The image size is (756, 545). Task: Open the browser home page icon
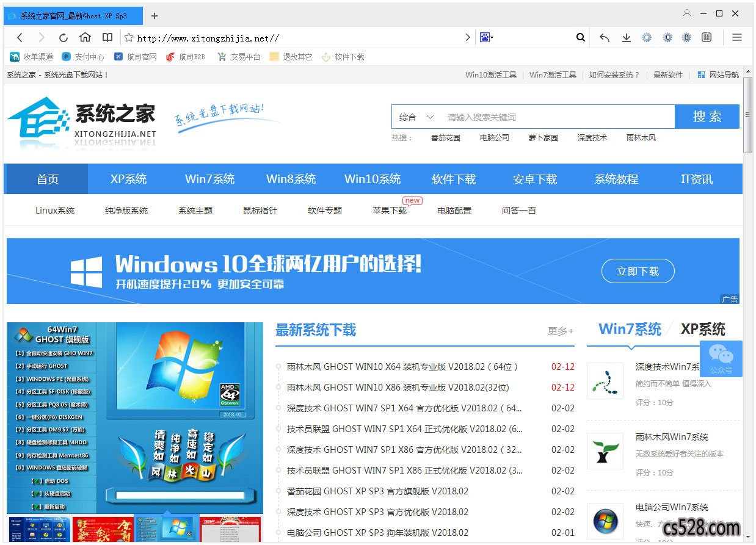(x=85, y=37)
